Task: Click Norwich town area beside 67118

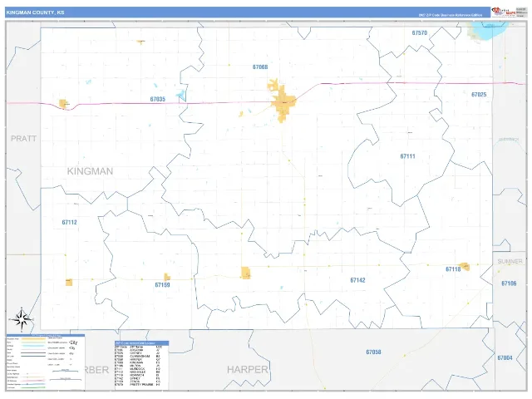Action: (x=465, y=266)
